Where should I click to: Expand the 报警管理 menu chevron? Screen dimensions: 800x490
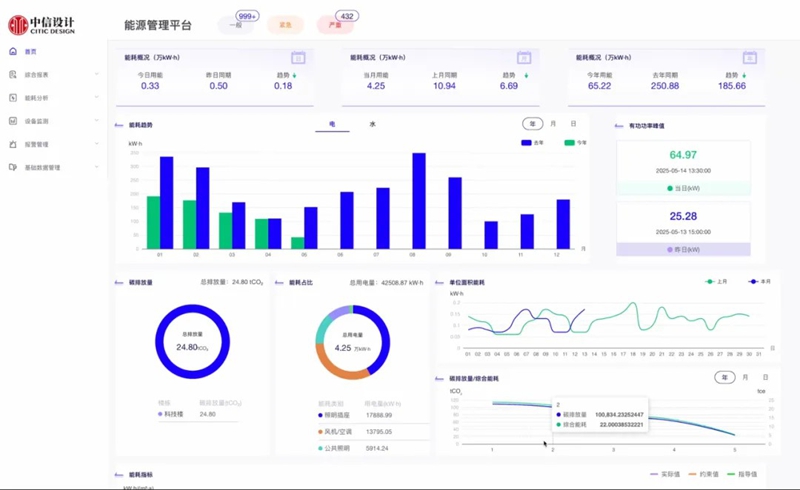pos(96,144)
